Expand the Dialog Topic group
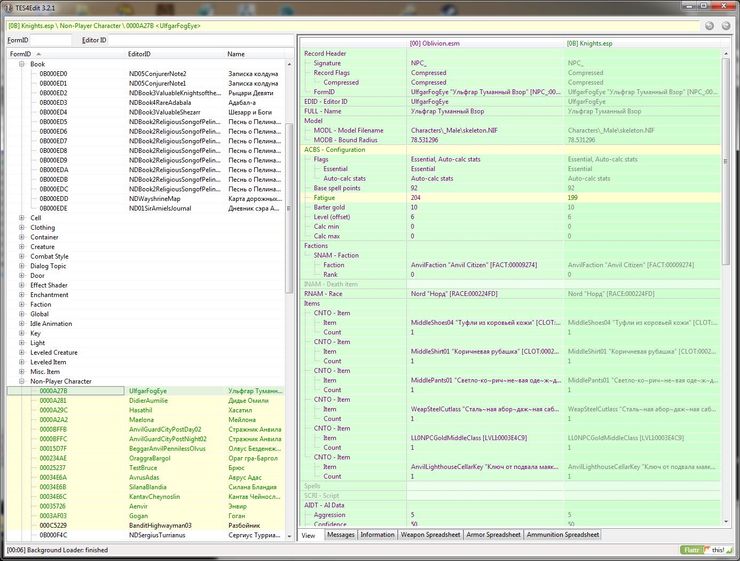The height and width of the screenshot is (561, 740). coord(22,266)
